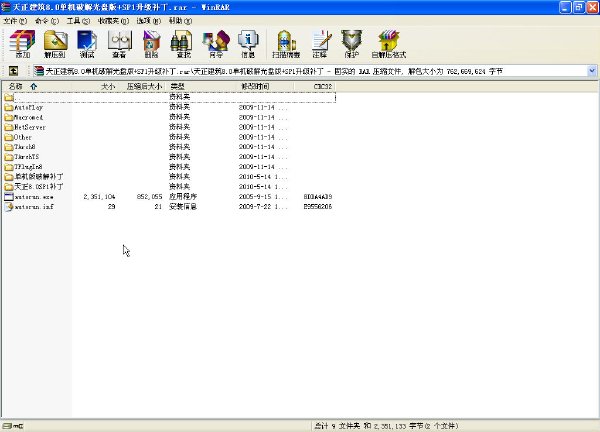Sort by the Size (大小) column header
Viewport: 600px width, 432px height.
click(95, 86)
